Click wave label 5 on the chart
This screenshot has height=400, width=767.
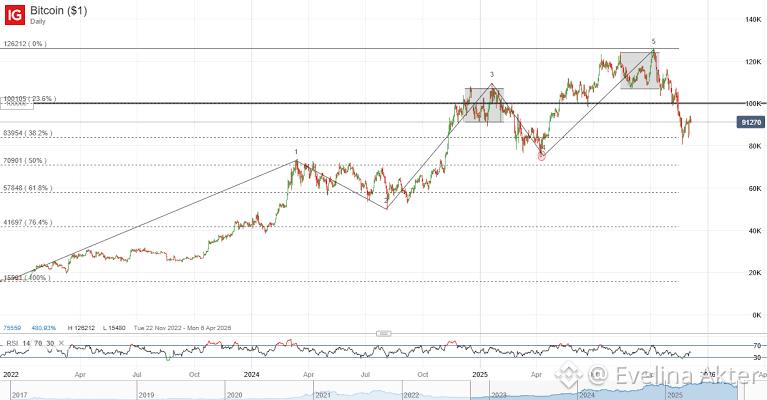pyautogui.click(x=654, y=42)
